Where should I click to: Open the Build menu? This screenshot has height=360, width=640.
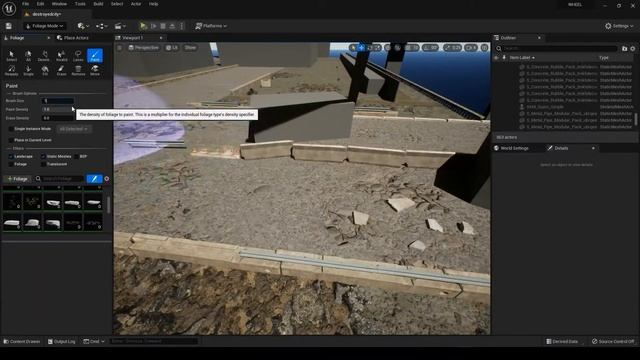pyautogui.click(x=98, y=4)
